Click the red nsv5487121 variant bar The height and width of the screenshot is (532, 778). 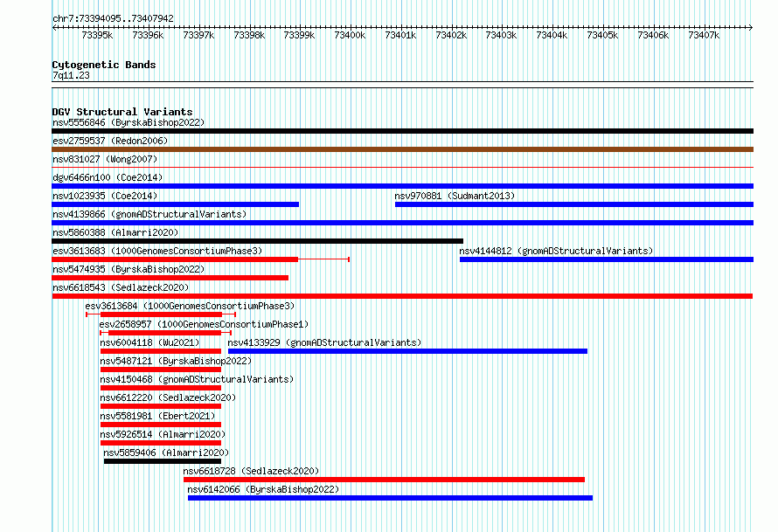tap(161, 370)
